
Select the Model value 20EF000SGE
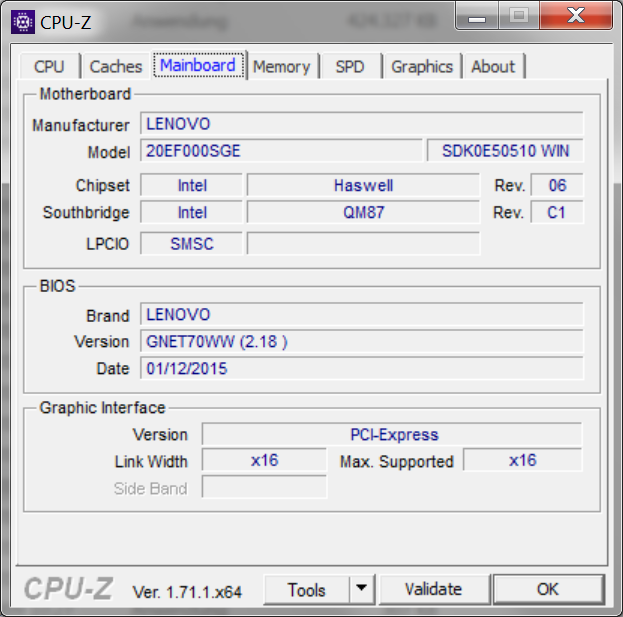click(x=281, y=151)
